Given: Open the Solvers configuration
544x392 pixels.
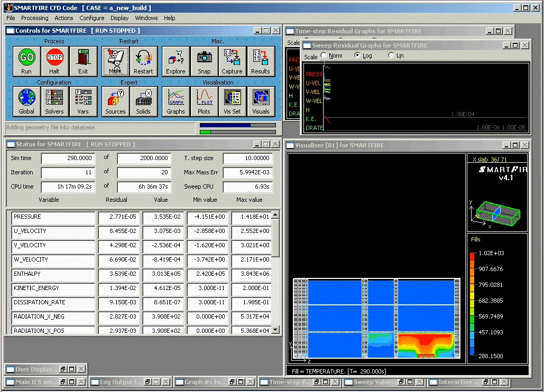Looking at the screenshot, I should (54, 101).
